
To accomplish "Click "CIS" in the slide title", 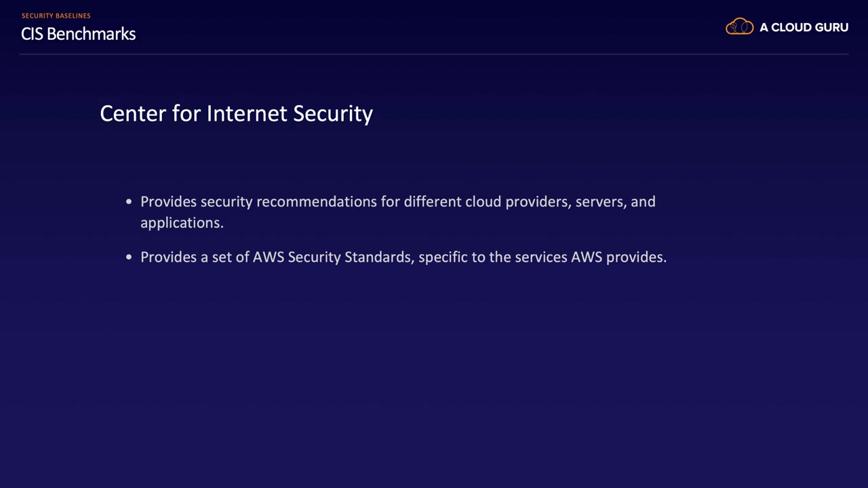I will pos(32,34).
